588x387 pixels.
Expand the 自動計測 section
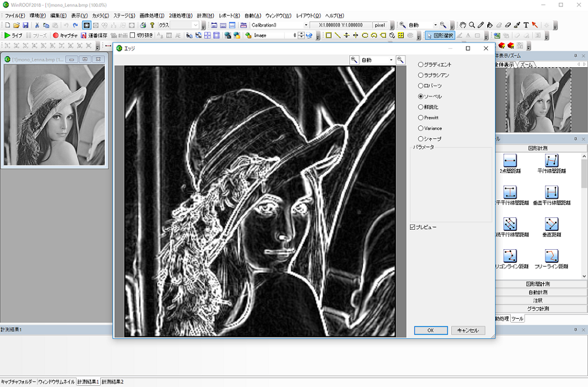tap(538, 292)
